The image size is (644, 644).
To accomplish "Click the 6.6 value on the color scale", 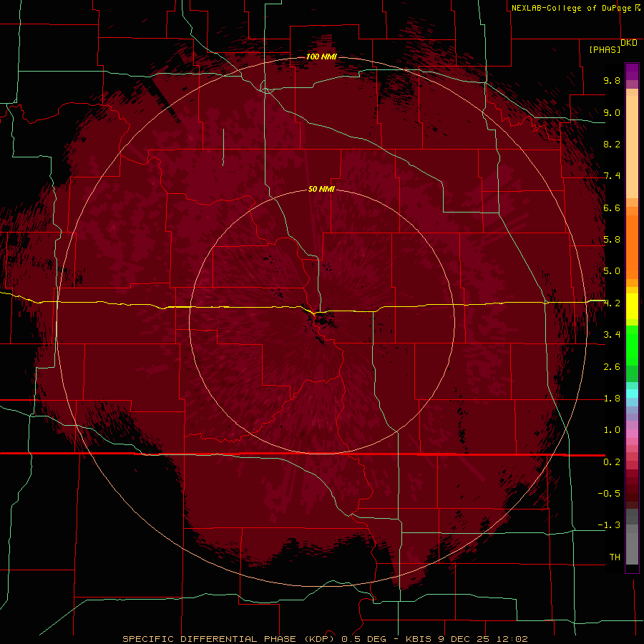I will [x=612, y=208].
